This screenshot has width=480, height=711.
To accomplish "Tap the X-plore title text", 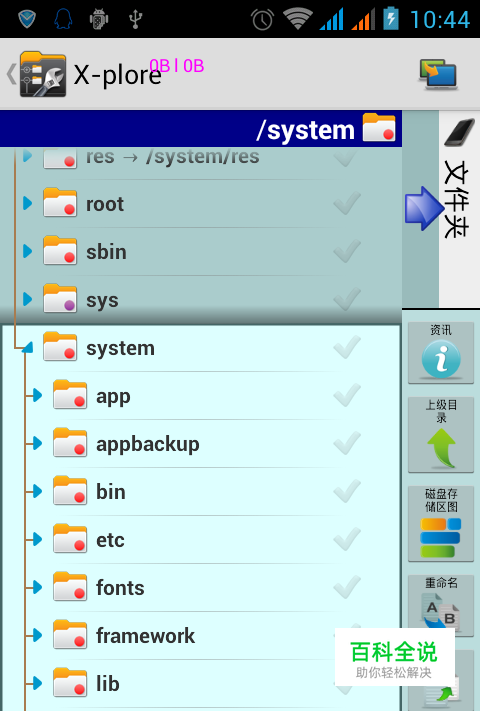I will [x=117, y=75].
